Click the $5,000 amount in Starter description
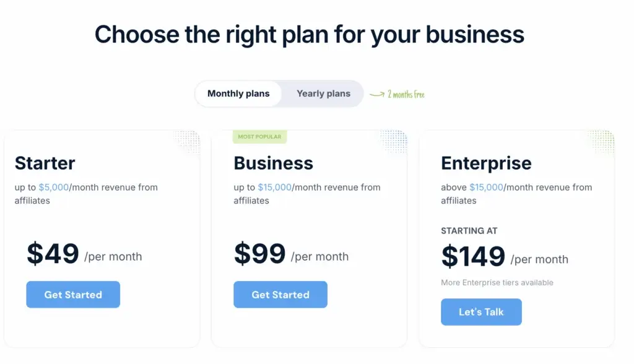This screenshot has width=634, height=364. (x=54, y=187)
